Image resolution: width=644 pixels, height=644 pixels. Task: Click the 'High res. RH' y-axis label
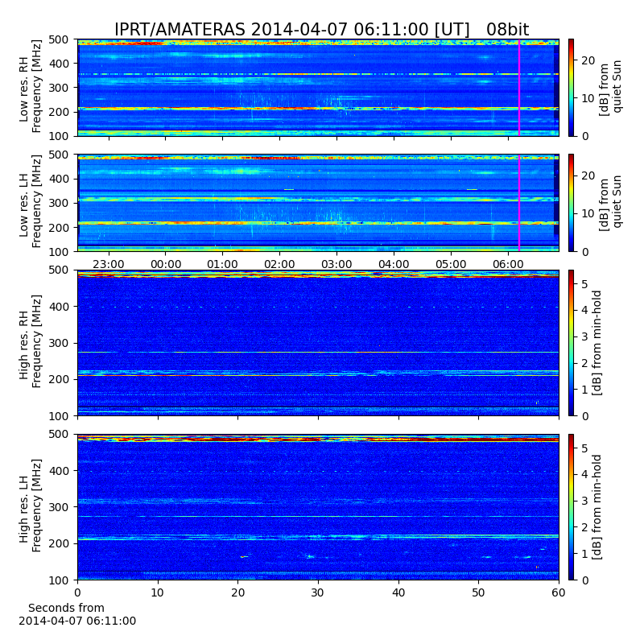click(31, 343)
